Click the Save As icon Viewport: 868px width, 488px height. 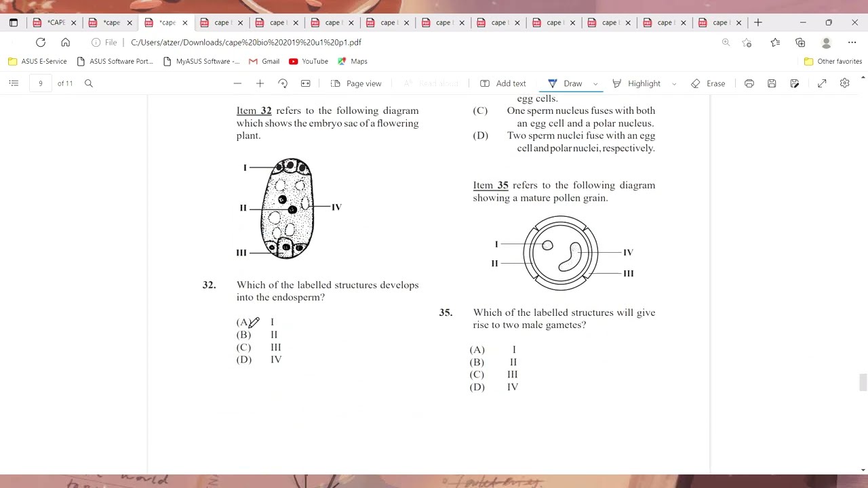coord(795,83)
